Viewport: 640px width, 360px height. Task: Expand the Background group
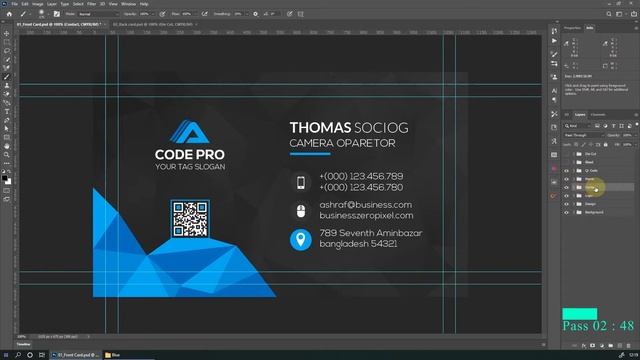(573, 212)
